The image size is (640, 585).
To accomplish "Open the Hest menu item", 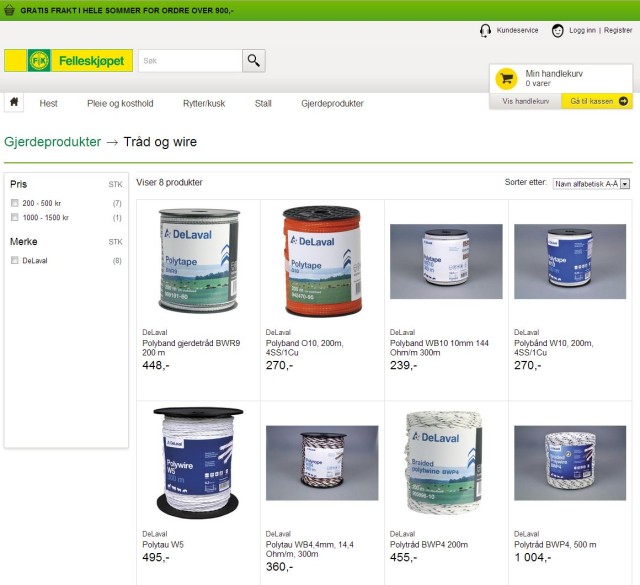I will [48, 103].
